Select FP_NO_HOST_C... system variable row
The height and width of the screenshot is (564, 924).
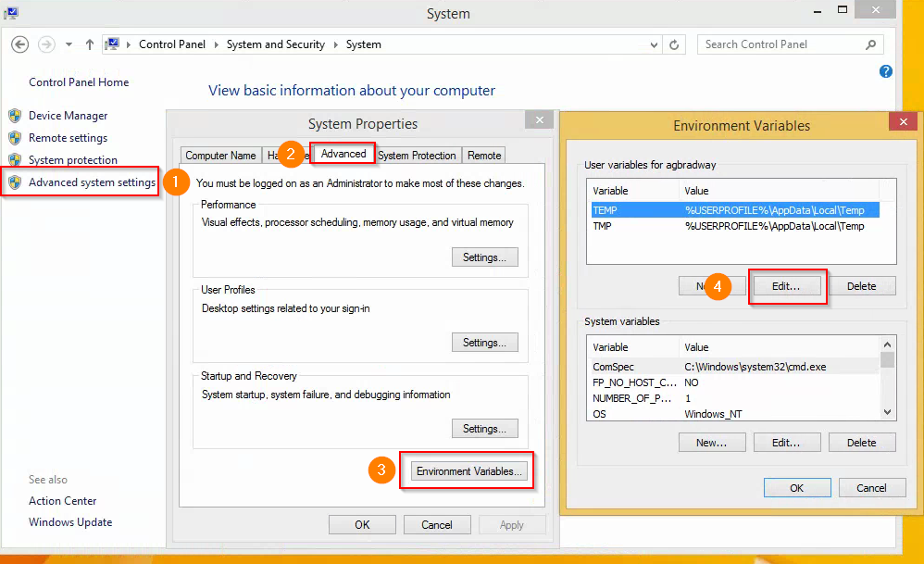tap(735, 382)
